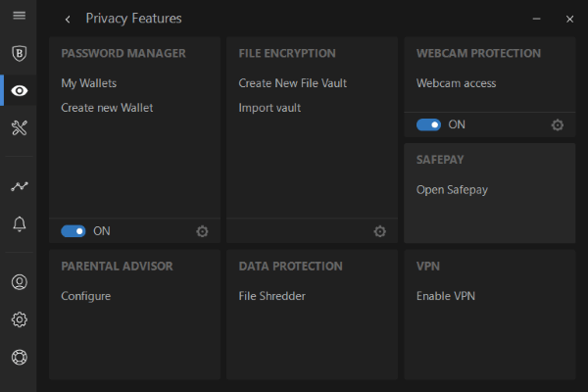The image size is (588, 392).
Task: Click Enable VPN
Action: [447, 296]
